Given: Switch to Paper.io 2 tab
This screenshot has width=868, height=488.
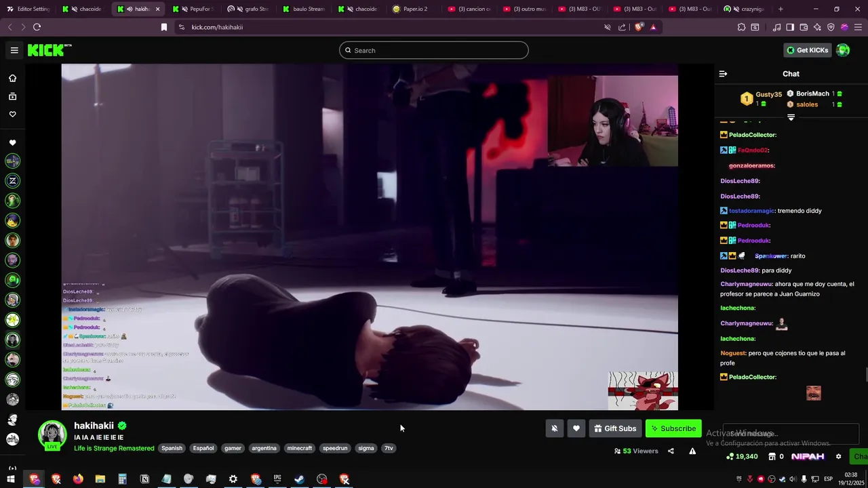Looking at the screenshot, I should point(414,9).
